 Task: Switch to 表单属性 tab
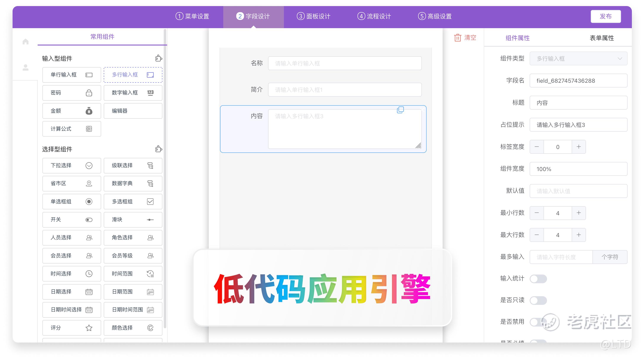click(x=602, y=38)
